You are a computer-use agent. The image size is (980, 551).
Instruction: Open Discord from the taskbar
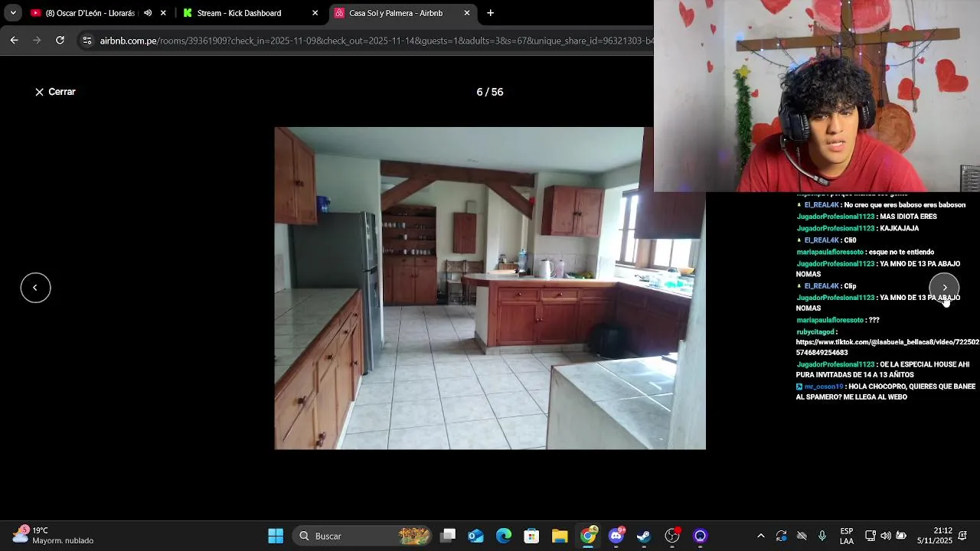pos(616,536)
